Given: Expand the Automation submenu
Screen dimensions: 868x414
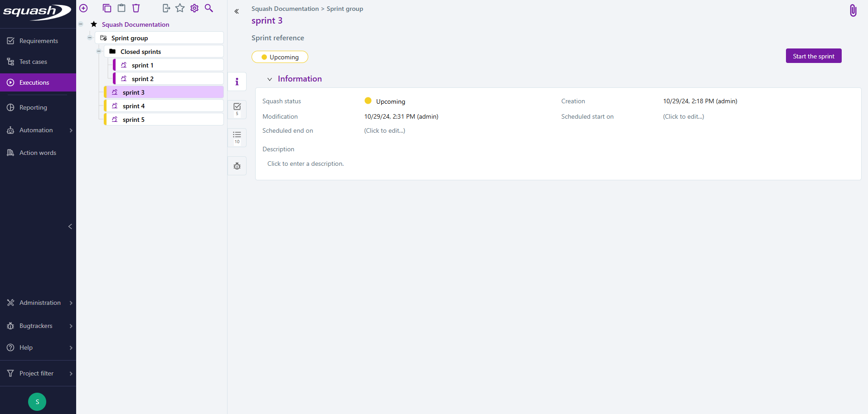Looking at the screenshot, I should pos(71,130).
